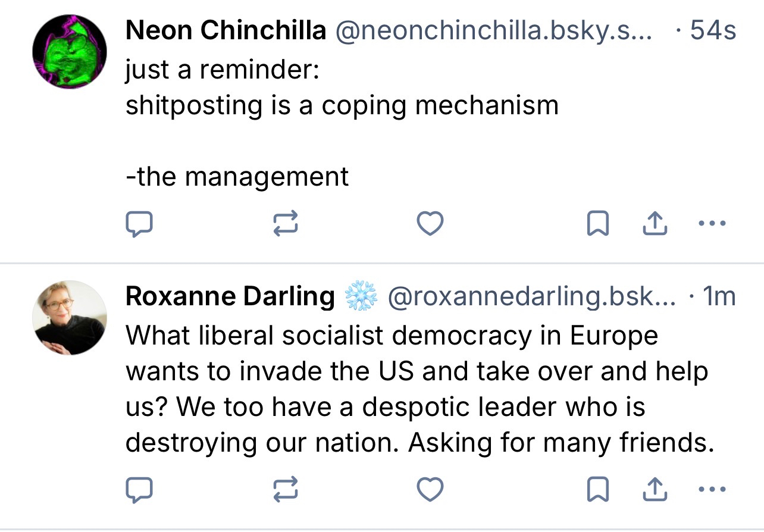Repost Neon Chinchilla's reminder post
764x532 pixels.
[x=285, y=224]
